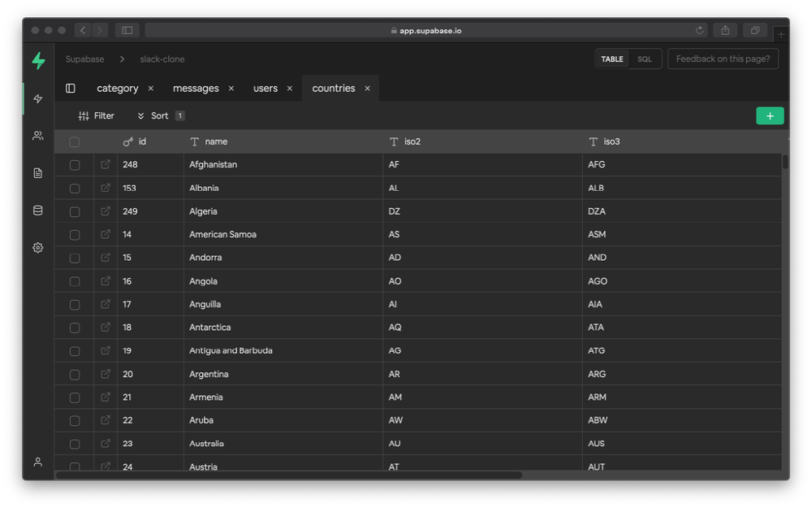Click the Argentina name cell
The image size is (812, 508).
(283, 374)
